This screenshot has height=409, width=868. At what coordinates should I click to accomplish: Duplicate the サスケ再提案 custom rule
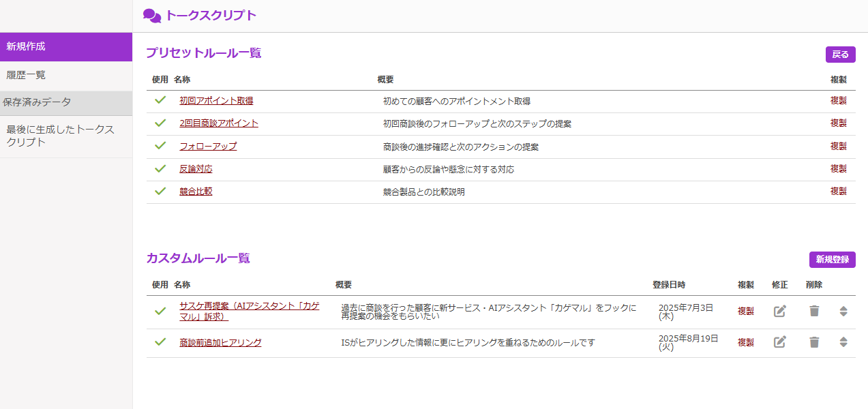(x=746, y=312)
